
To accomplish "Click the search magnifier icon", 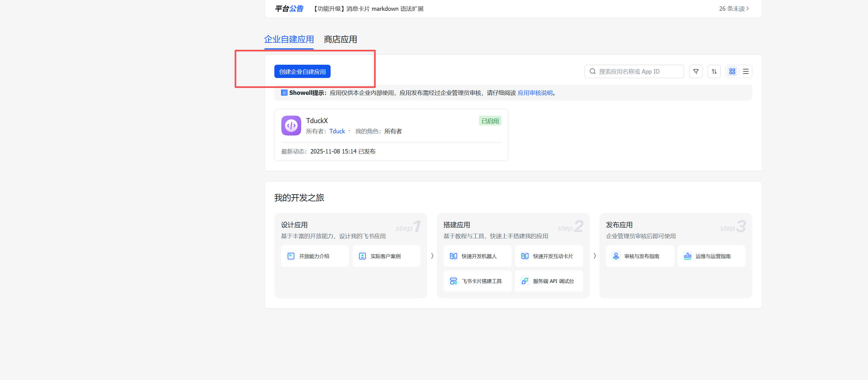I will (592, 71).
